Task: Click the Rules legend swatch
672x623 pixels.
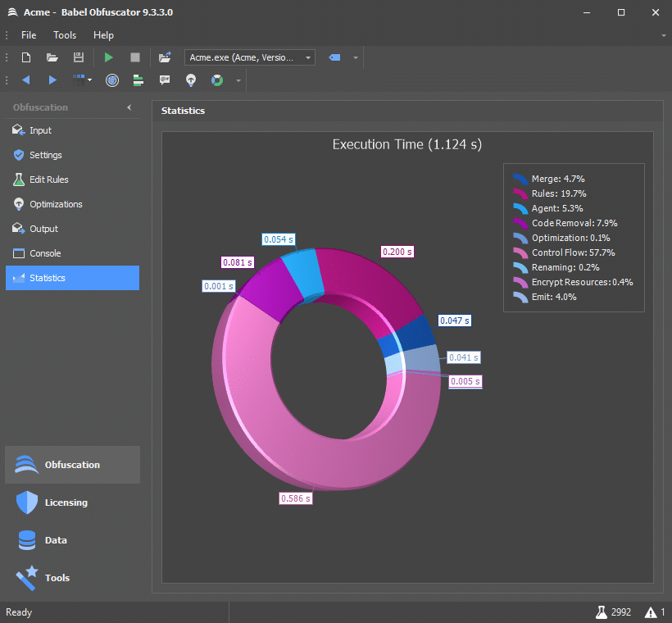Action: coord(520,193)
